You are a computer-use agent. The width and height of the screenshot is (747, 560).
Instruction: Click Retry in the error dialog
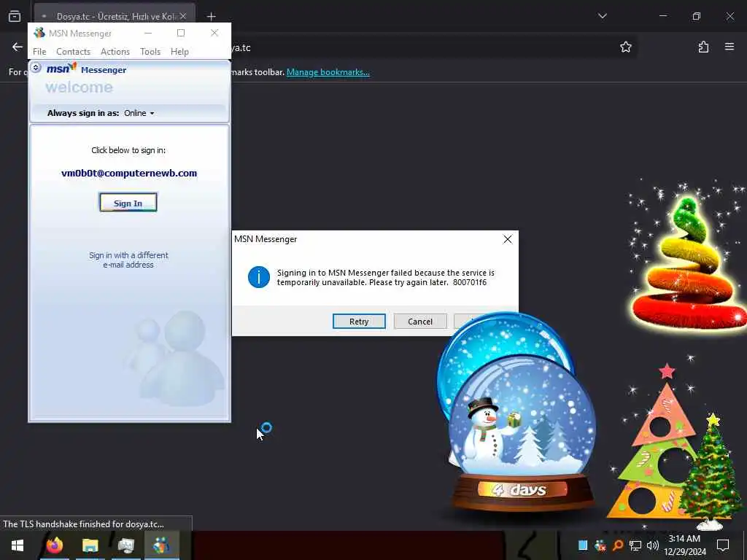click(x=359, y=322)
